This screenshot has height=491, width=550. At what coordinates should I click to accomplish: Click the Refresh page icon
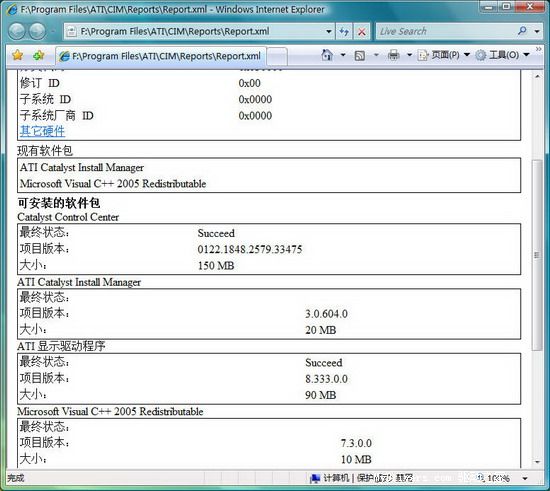tap(344, 32)
